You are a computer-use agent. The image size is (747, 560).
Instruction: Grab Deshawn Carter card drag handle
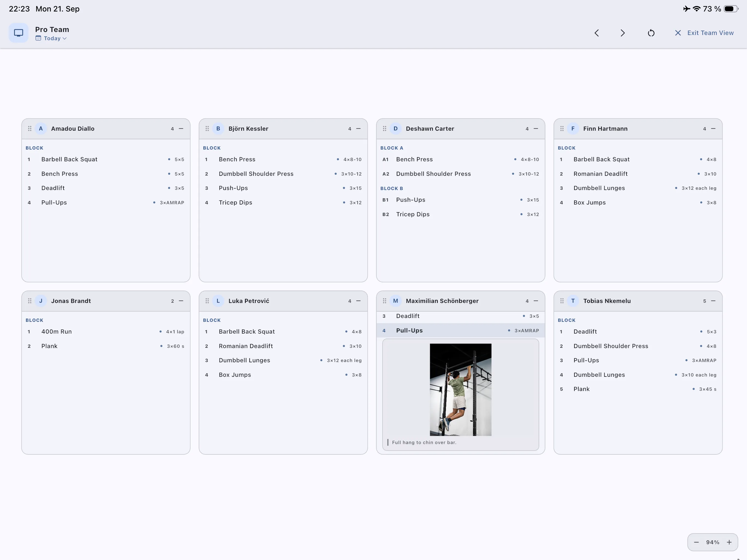coord(384,129)
